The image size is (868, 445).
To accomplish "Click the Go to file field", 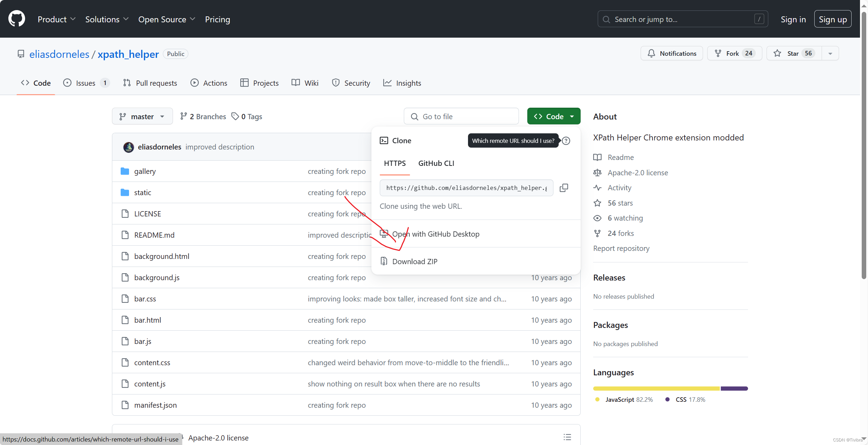I will pyautogui.click(x=461, y=116).
